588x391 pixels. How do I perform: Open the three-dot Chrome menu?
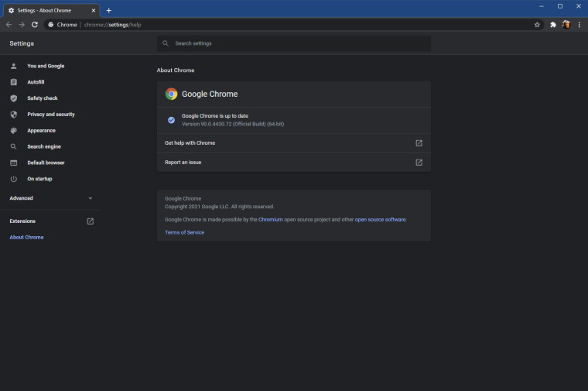tap(579, 25)
